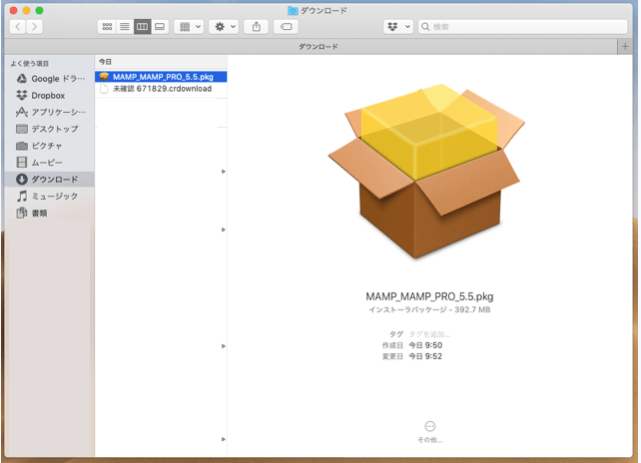Click the large package preview image
Image resolution: width=641 pixels, height=463 pixels.
426,172
